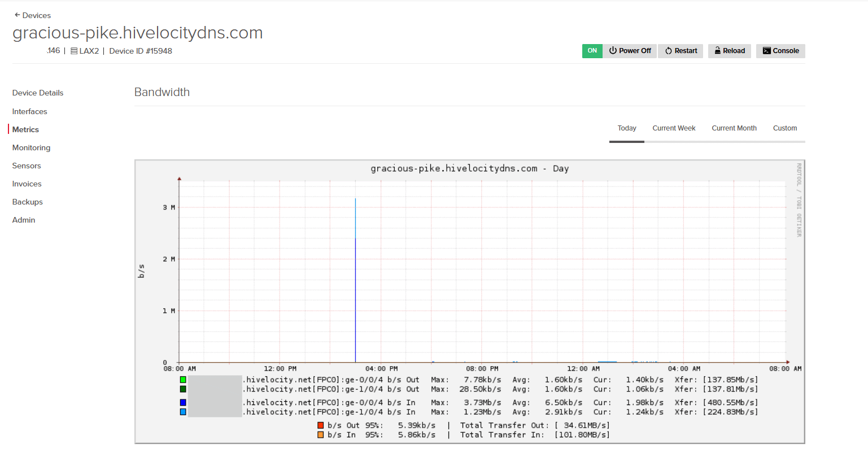The height and width of the screenshot is (452, 868).
Task: Navigate to Backups
Action: click(x=28, y=202)
